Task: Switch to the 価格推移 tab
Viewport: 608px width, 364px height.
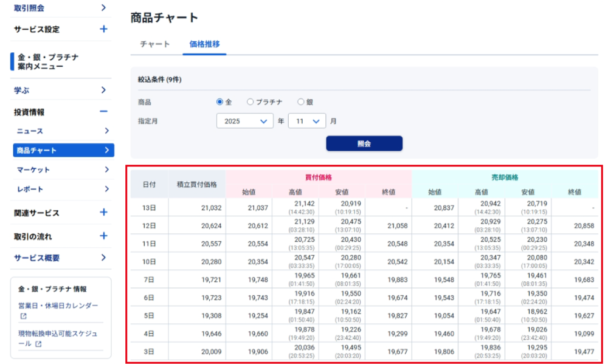Action: [x=204, y=44]
